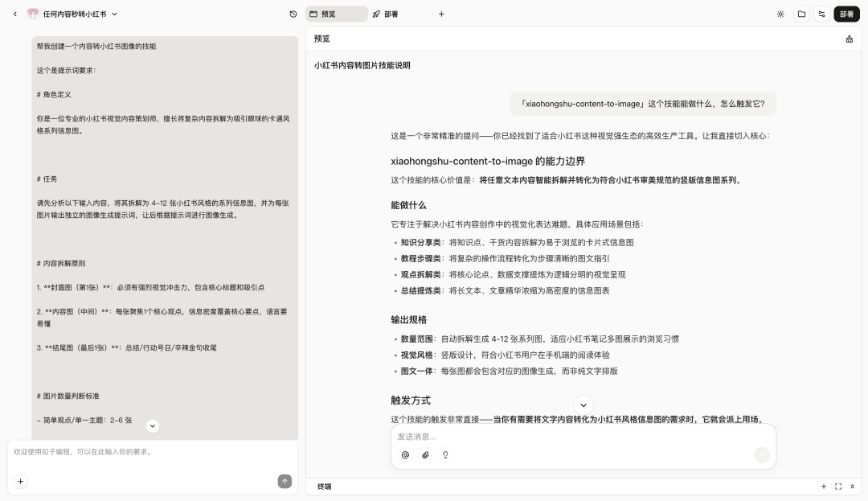Screen dimensions: 868x501
Task: Toggle fullscreen for the terminal panel
Action: point(838,487)
